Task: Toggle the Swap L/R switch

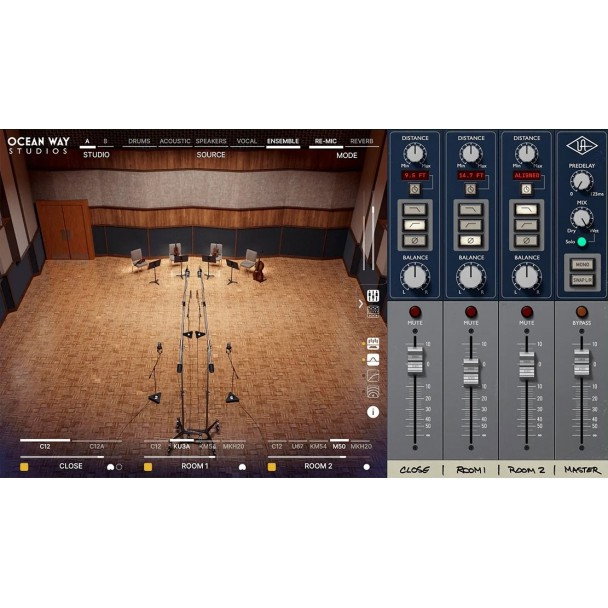Action: [x=582, y=279]
